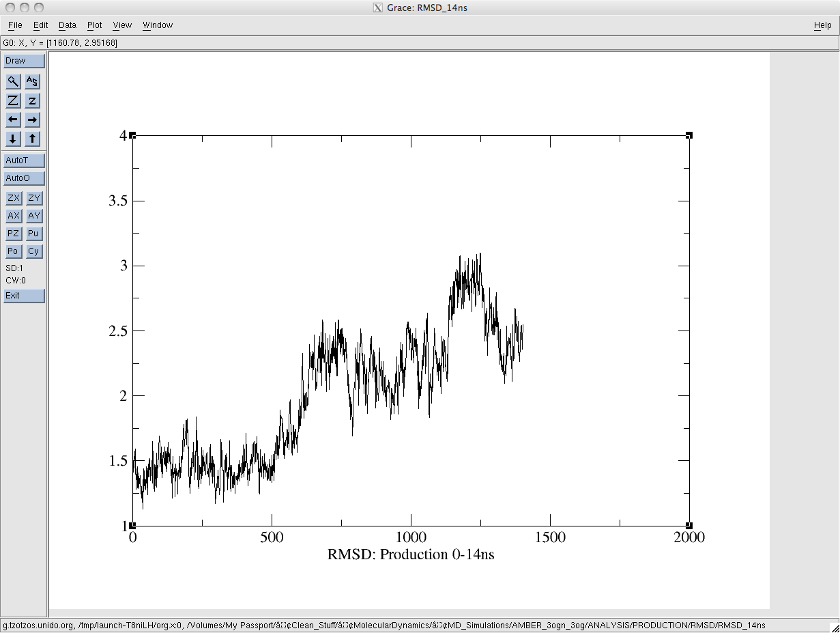Click the PZ push zoom button
The height and width of the screenshot is (633, 840).
13,234
